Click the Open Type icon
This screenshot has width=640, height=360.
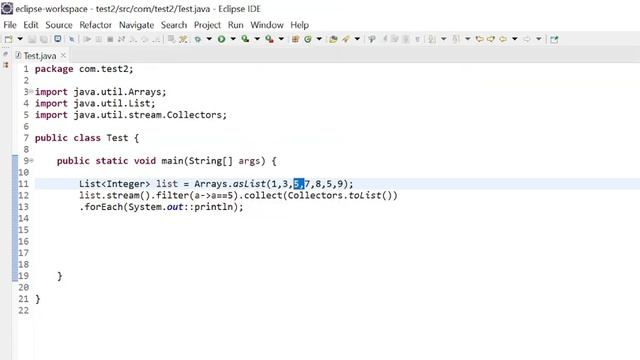[x=333, y=39]
